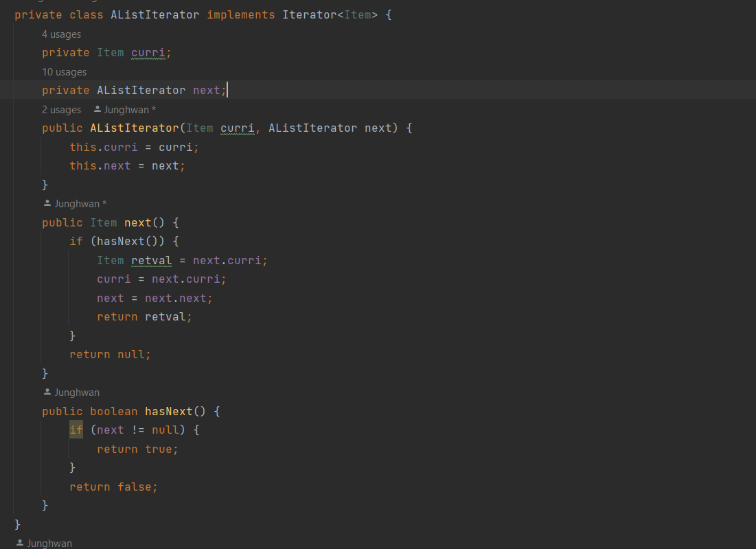Click the author icon above the hasNext() method

coord(47,393)
